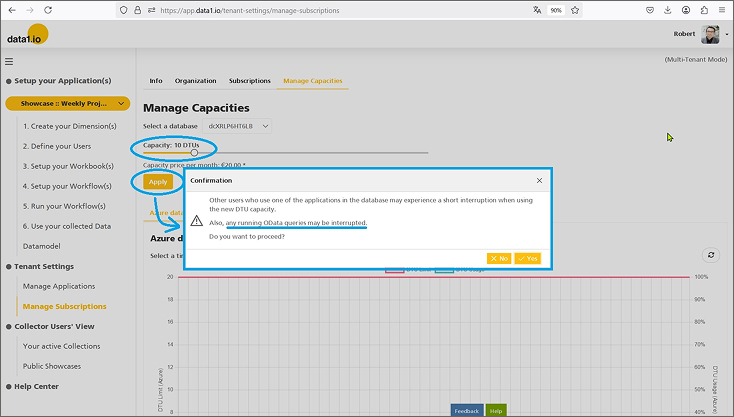Click Robert's profile avatar
The height and width of the screenshot is (417, 734).
tap(710, 34)
